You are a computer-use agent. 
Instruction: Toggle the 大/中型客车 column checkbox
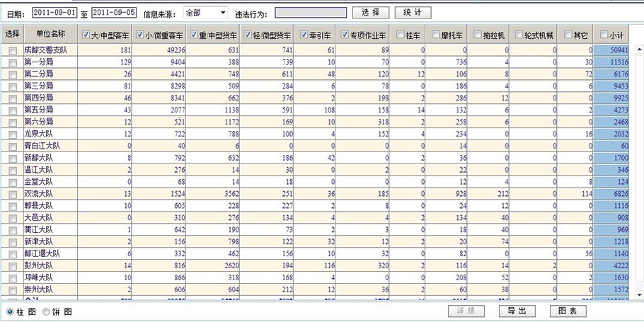(x=86, y=35)
